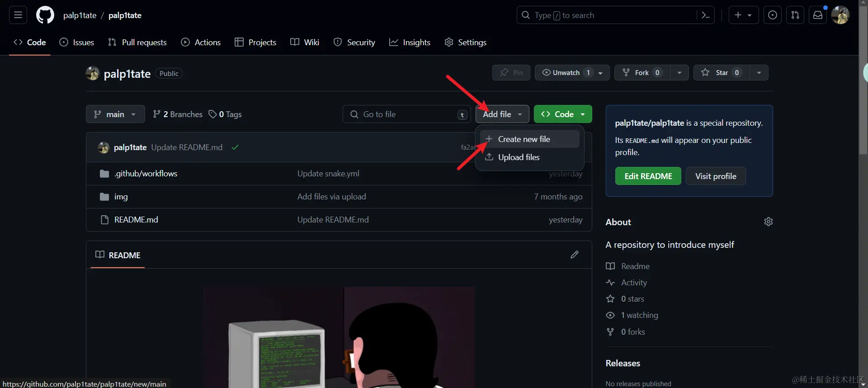View the 2 Branches link
The image size is (868, 388).
point(178,114)
